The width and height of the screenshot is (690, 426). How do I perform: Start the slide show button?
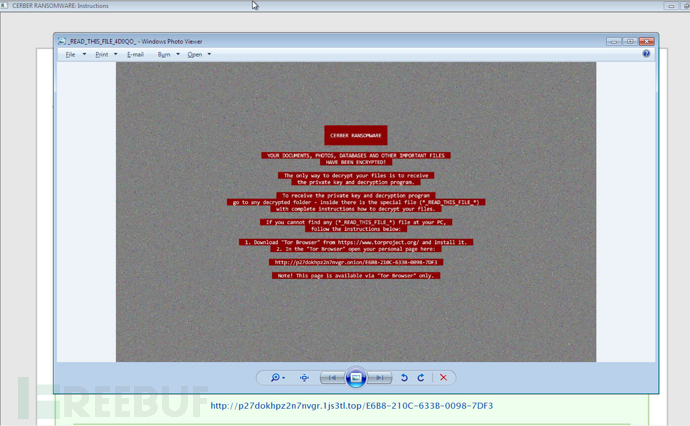click(x=356, y=378)
